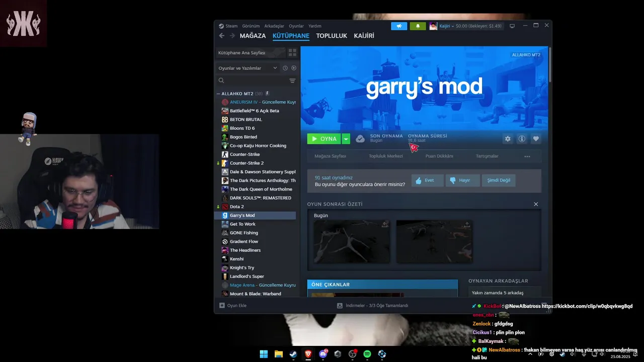Select Dota 2 in the library list

click(x=256, y=207)
